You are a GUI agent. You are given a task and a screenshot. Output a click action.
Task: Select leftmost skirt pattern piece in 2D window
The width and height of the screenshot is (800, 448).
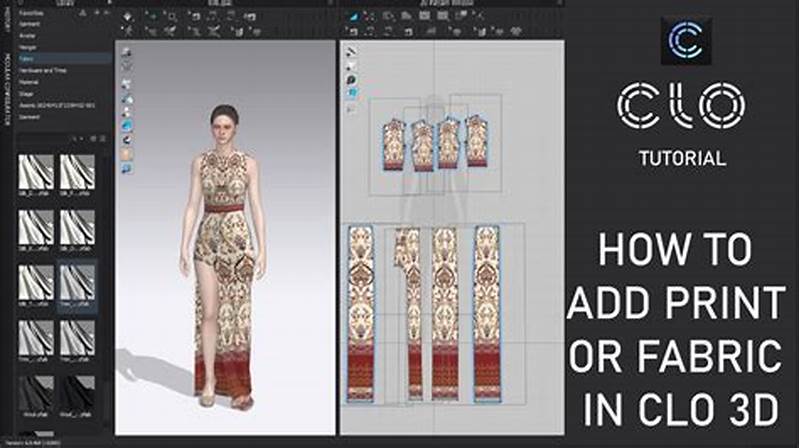pos(361,313)
